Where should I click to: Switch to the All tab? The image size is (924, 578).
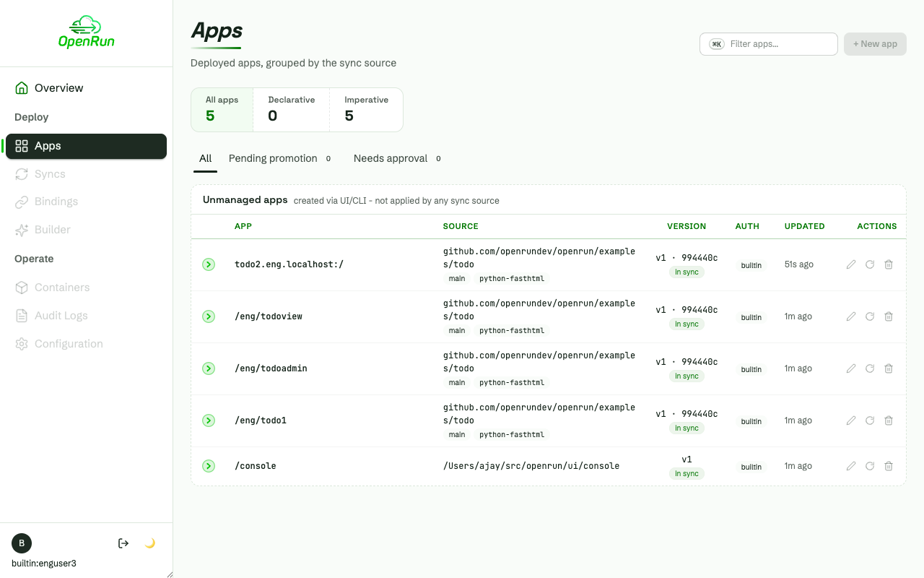[x=206, y=158]
